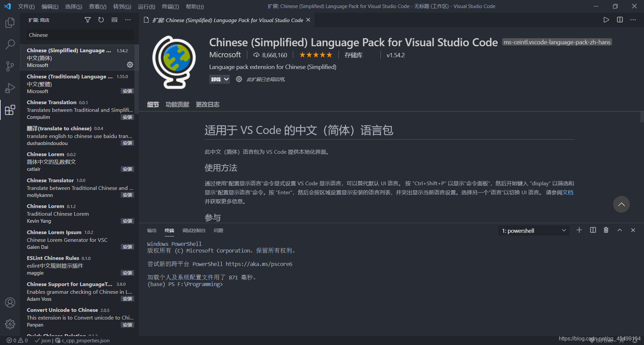Open extensions view more actions menu
The width and height of the screenshot is (644, 345).
pyautogui.click(x=128, y=20)
